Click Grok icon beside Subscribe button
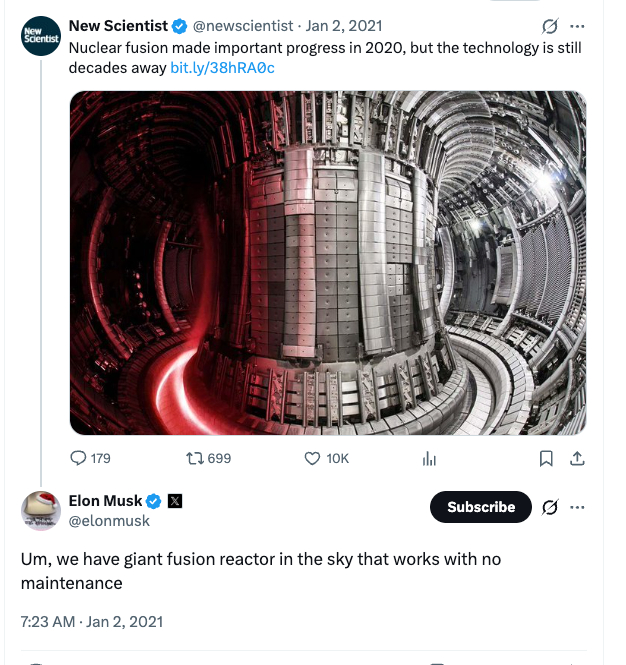The height and width of the screenshot is (665, 626). [x=549, y=507]
